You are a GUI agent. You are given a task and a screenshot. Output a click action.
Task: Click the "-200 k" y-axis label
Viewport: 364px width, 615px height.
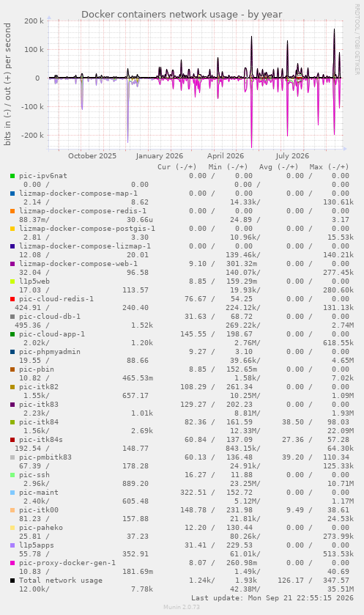tap(32, 136)
